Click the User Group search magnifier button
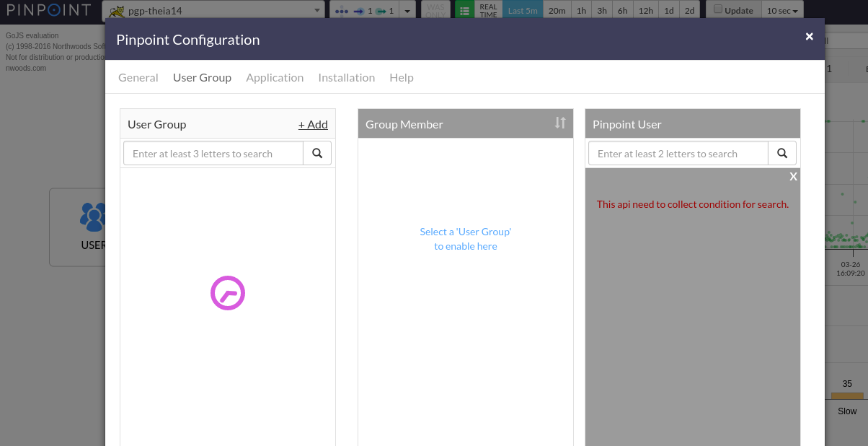Image resolution: width=868 pixels, height=446 pixels. [317, 153]
